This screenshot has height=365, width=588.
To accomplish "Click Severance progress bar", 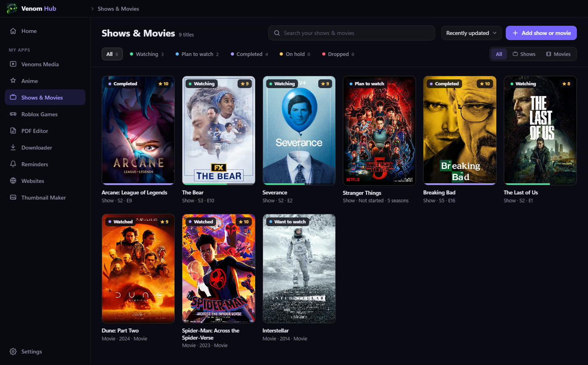I will tap(299, 184).
